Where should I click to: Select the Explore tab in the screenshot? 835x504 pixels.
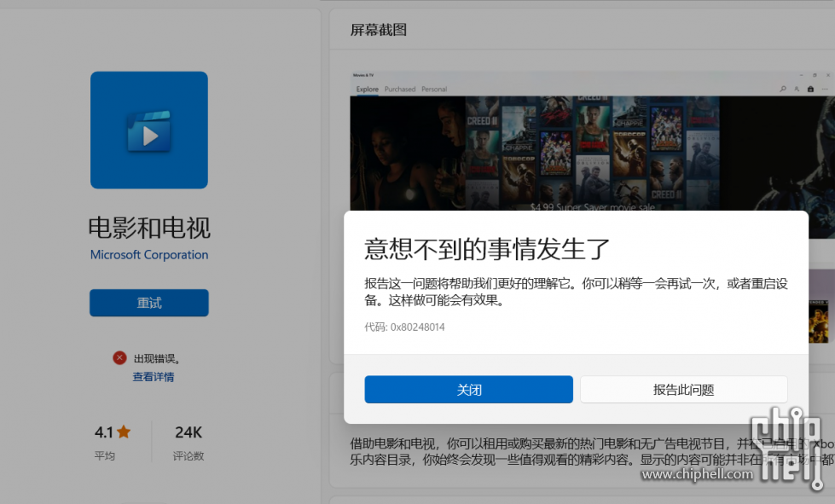coord(368,89)
